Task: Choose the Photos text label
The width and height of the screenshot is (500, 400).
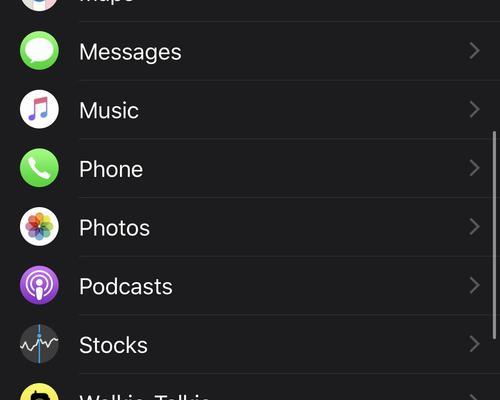Action: (114, 228)
